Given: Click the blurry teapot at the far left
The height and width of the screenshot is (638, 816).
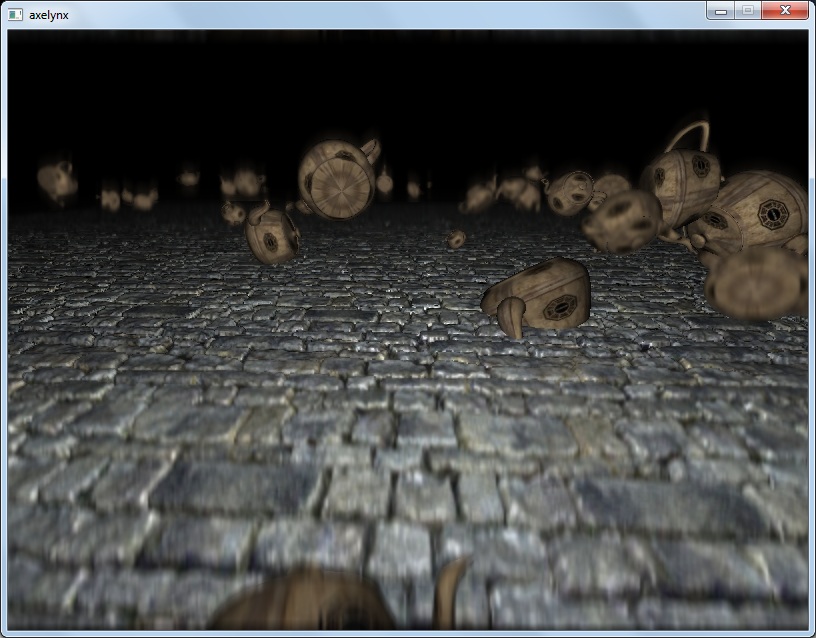Looking at the screenshot, I should (57, 181).
